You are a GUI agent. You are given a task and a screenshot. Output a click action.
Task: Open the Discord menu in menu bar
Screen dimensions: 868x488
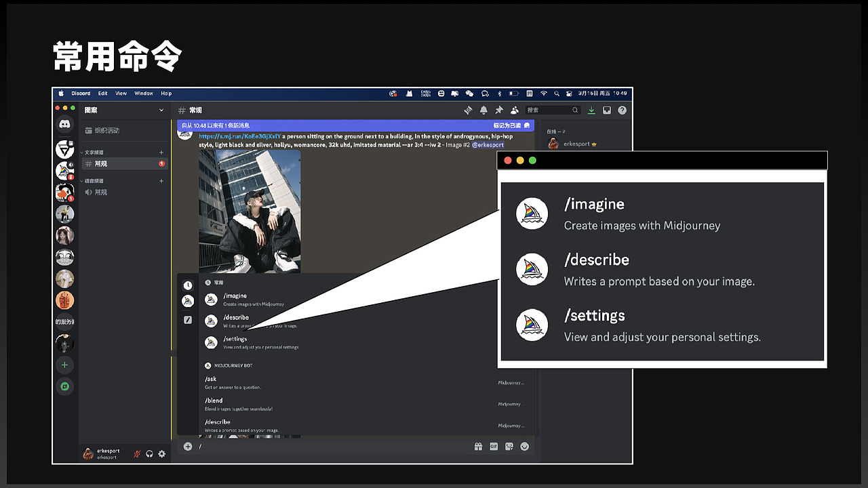tap(81, 93)
